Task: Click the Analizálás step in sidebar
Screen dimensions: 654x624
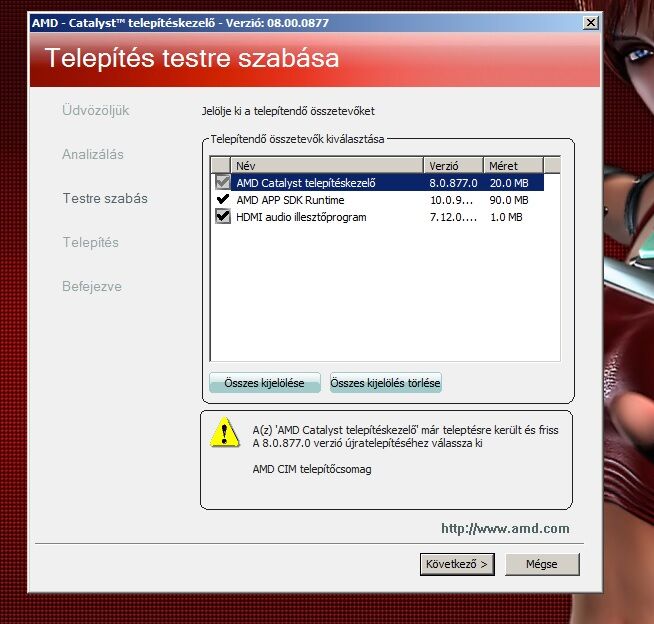Action: click(x=93, y=154)
